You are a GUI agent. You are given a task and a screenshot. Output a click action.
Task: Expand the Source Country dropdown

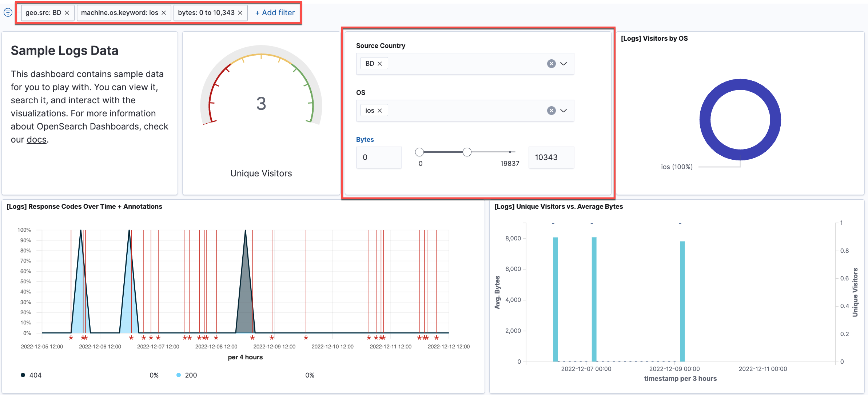tap(564, 64)
